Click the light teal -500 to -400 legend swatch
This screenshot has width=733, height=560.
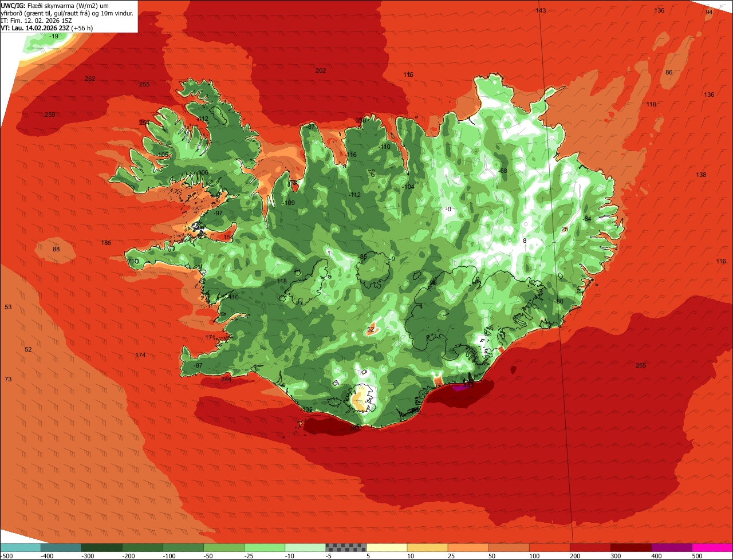coord(21,547)
